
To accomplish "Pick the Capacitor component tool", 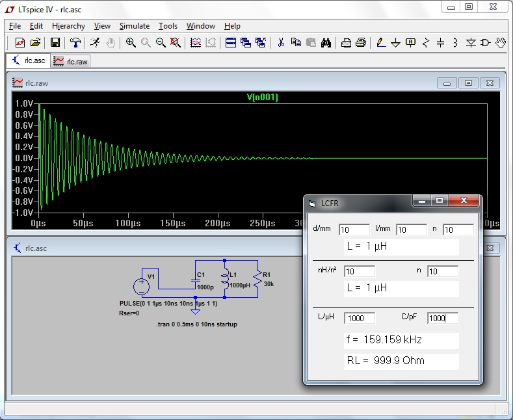I will [441, 43].
